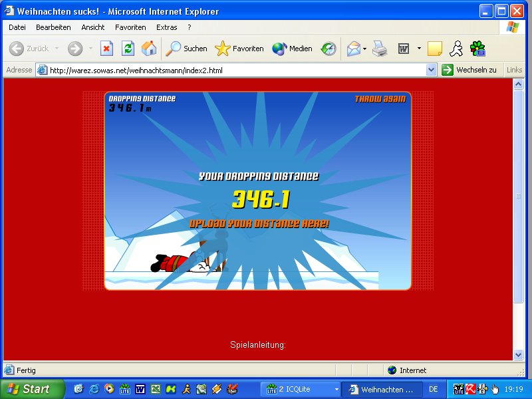Click the DE language indicator
This screenshot has height=399, width=532.
(x=434, y=389)
